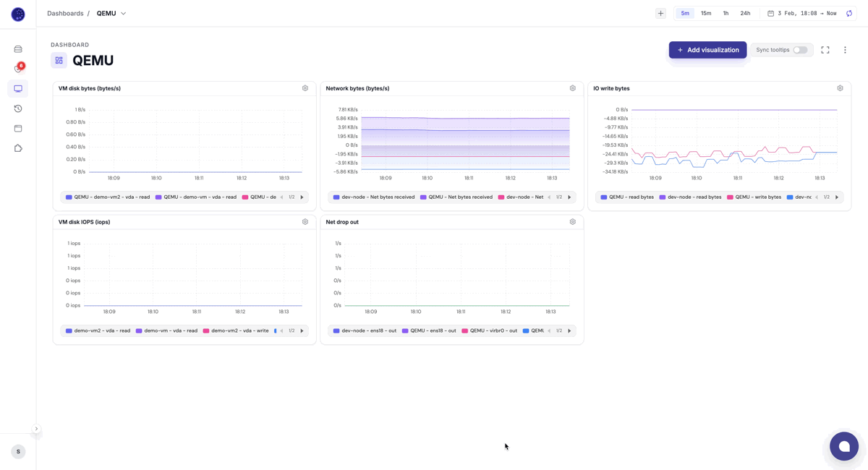Select the 24h time range
The height and width of the screenshot is (470, 868).
pyautogui.click(x=745, y=13)
